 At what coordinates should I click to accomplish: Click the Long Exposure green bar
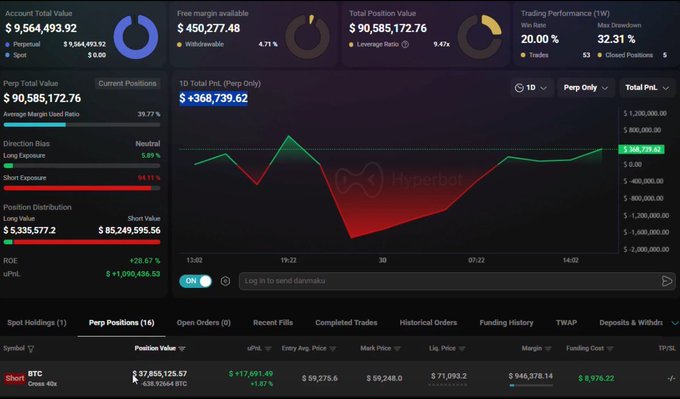(8, 166)
